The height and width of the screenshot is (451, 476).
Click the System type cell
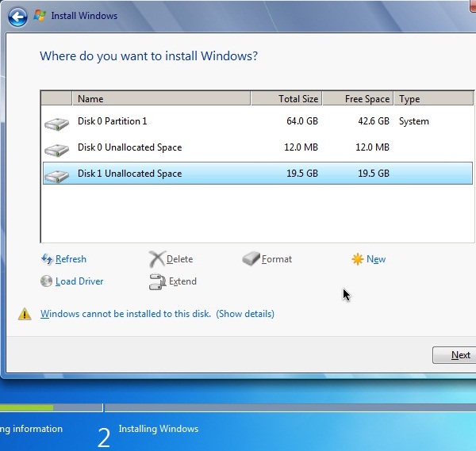click(x=414, y=121)
